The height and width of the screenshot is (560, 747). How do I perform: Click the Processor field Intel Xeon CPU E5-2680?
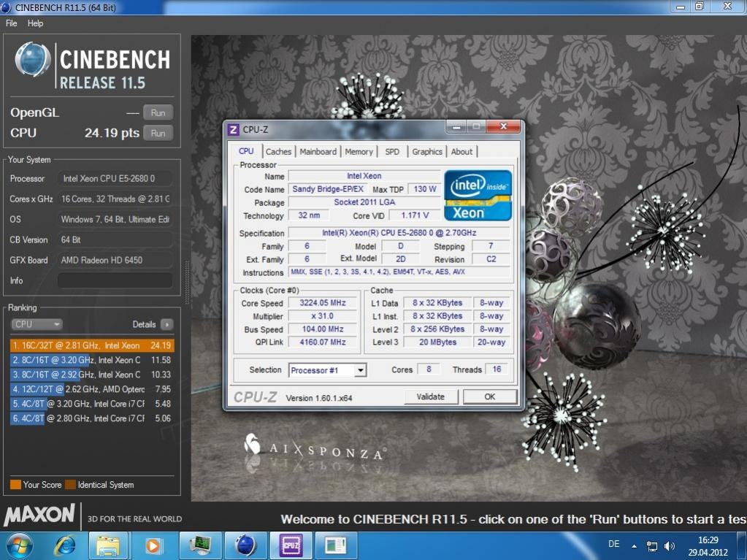115,179
